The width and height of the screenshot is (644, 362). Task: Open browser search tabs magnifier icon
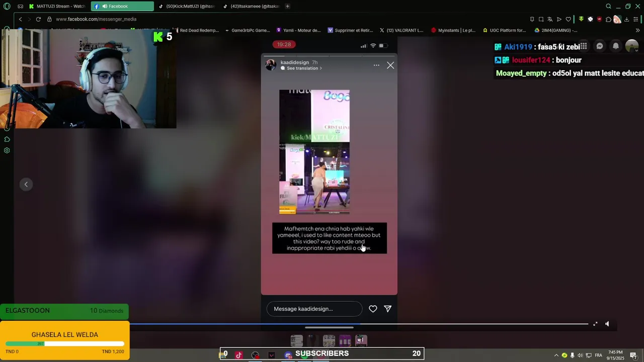coord(608,6)
